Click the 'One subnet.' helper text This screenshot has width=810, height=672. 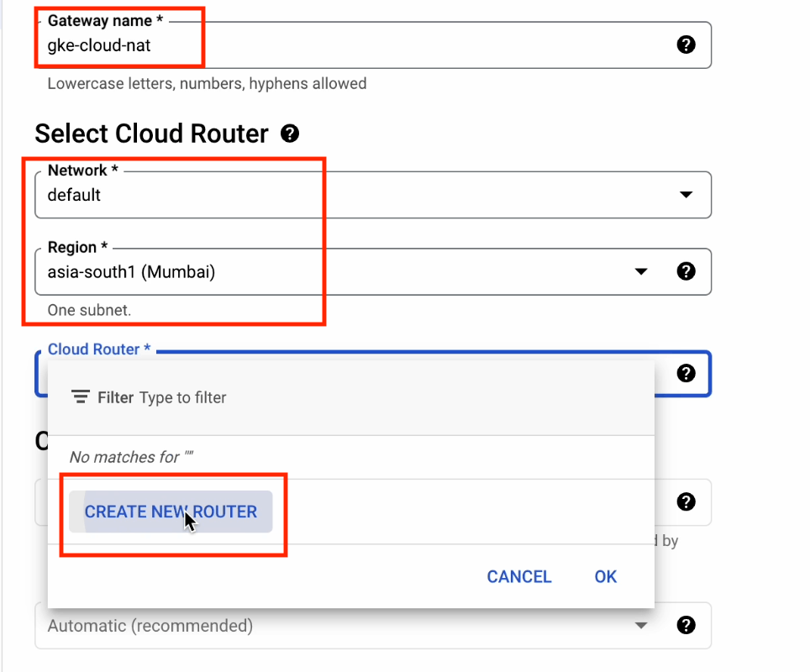click(89, 310)
